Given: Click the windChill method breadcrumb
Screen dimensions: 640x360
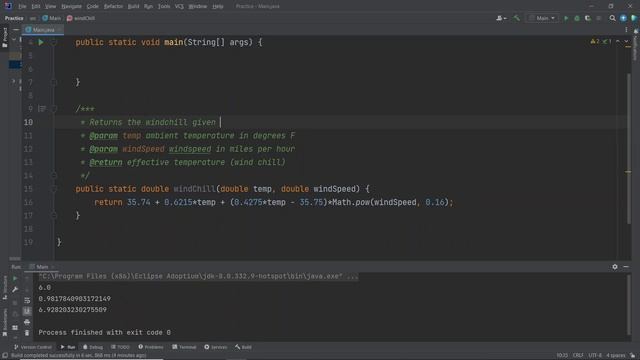Looking at the screenshot, I should [81, 18].
